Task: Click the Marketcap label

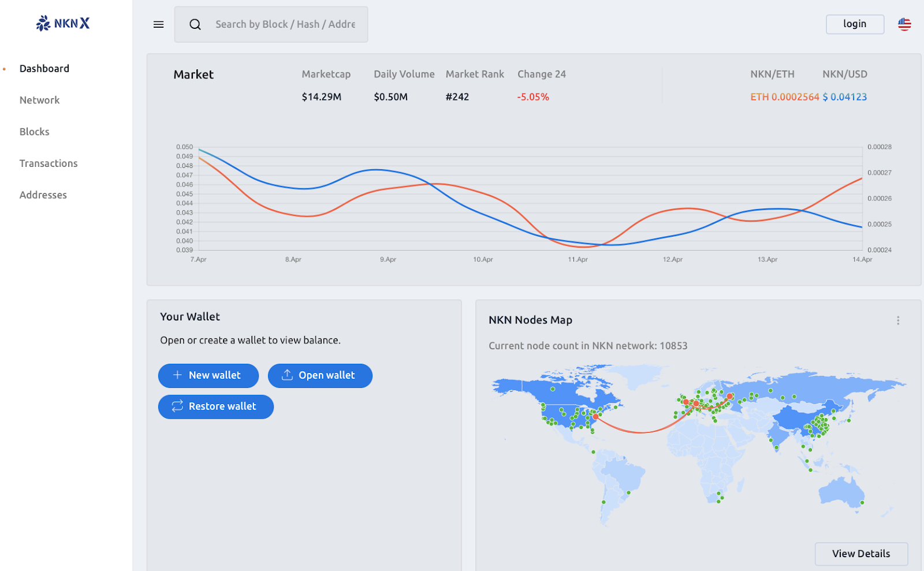Action: (x=326, y=74)
